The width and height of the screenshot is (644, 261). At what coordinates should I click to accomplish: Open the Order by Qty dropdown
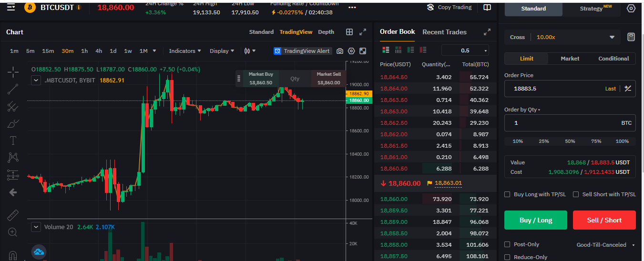pos(522,110)
